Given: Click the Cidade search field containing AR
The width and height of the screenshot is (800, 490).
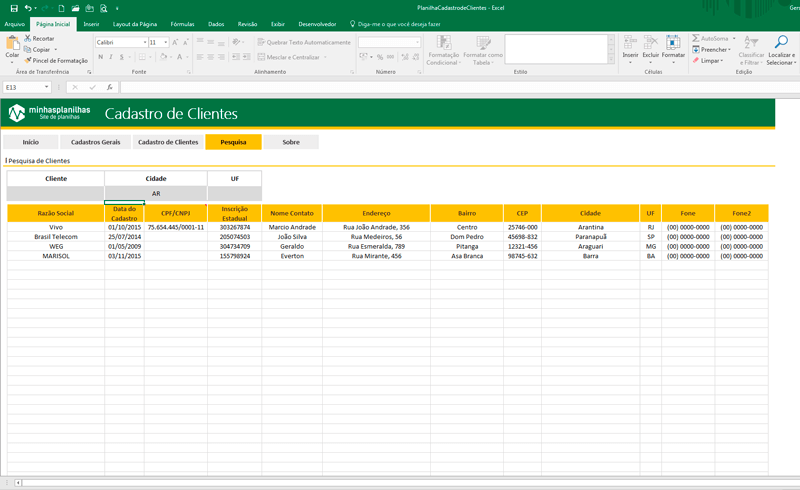Looking at the screenshot, I should [155, 193].
